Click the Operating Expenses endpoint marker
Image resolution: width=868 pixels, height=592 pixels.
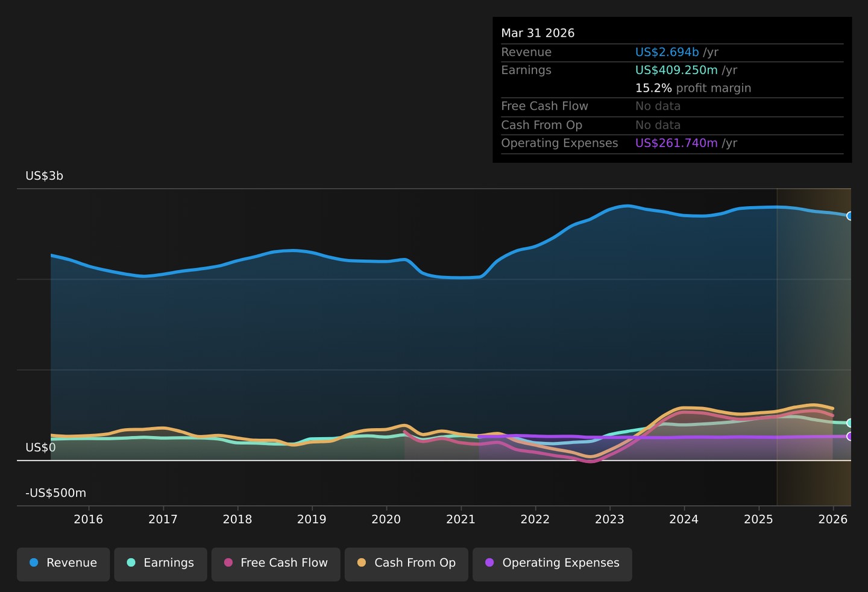(850, 436)
